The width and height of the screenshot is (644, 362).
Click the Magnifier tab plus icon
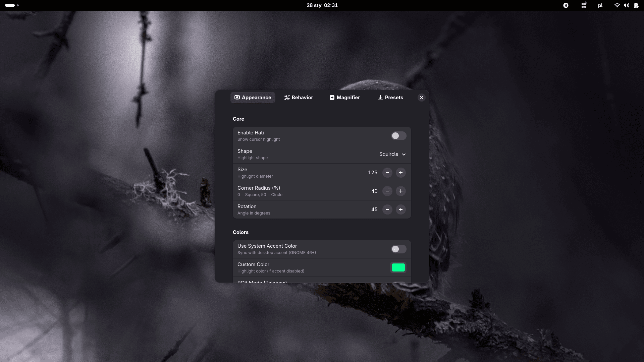[x=332, y=98]
